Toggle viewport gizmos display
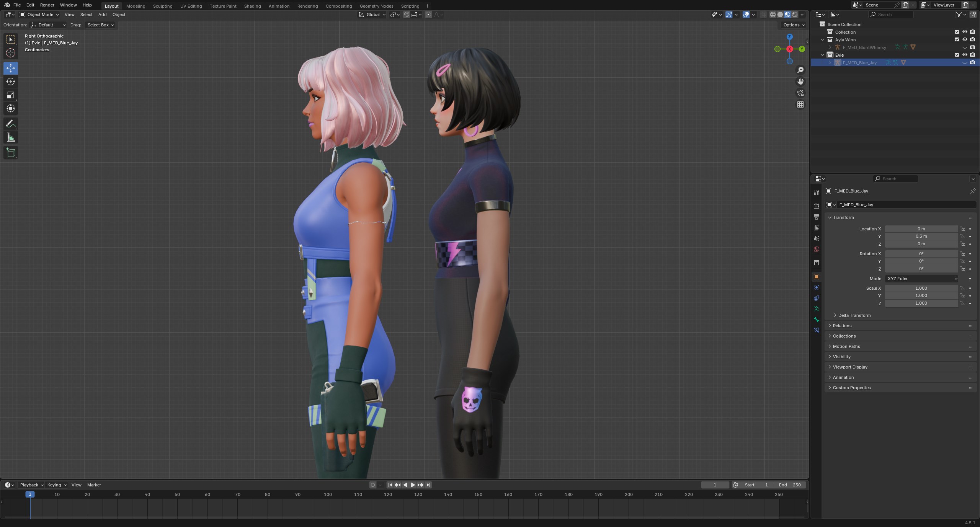The image size is (980, 527). (729, 15)
